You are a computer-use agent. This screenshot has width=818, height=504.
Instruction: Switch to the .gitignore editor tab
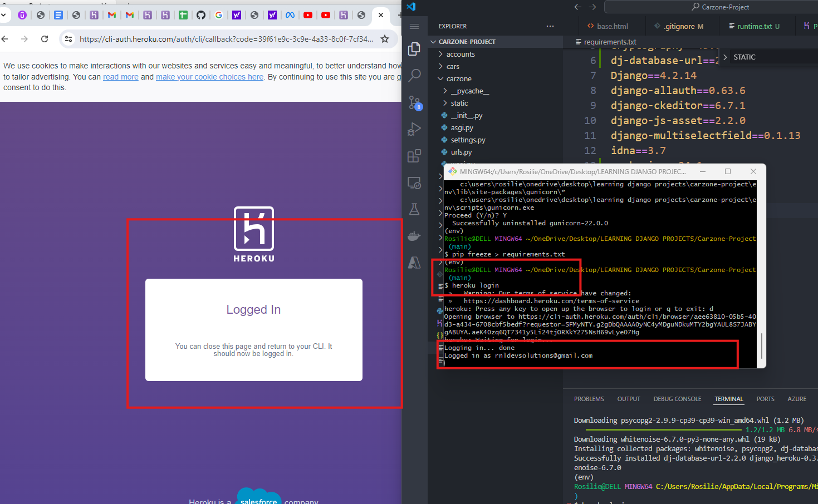pyautogui.click(x=679, y=26)
